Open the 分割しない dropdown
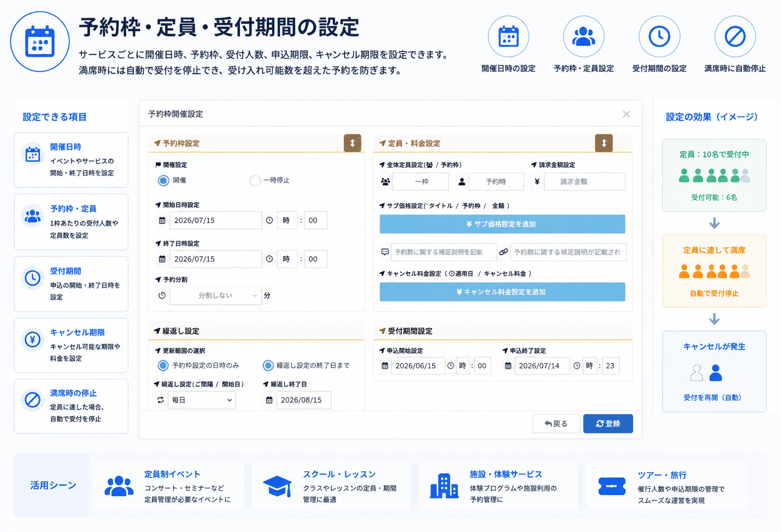 click(216, 295)
